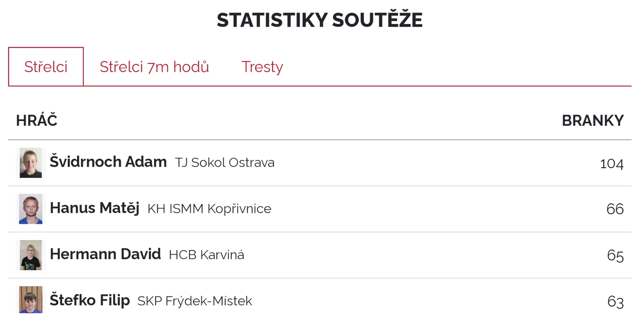The image size is (644, 325).
Task: Click Švidrnoch Adam's player photo
Action: click(31, 163)
